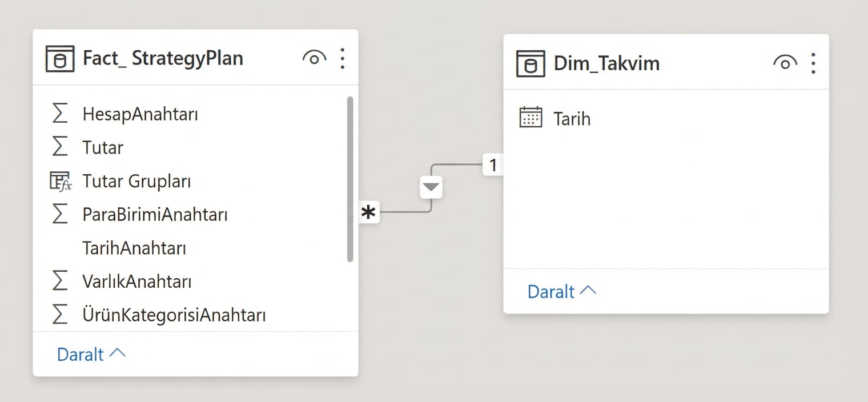The width and height of the screenshot is (868, 402).
Task: Click the sigma icon beside ÜrünKategorisiAnahtarı
Action: coord(60,314)
